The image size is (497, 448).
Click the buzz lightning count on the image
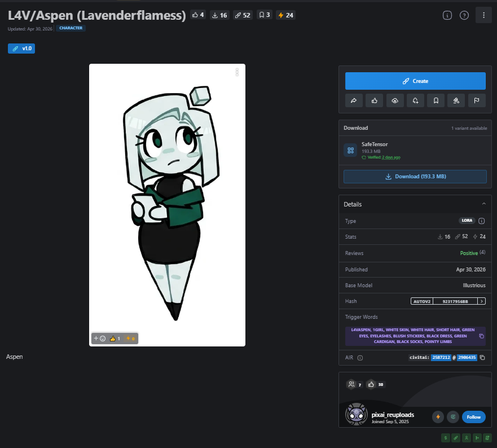coord(130,339)
